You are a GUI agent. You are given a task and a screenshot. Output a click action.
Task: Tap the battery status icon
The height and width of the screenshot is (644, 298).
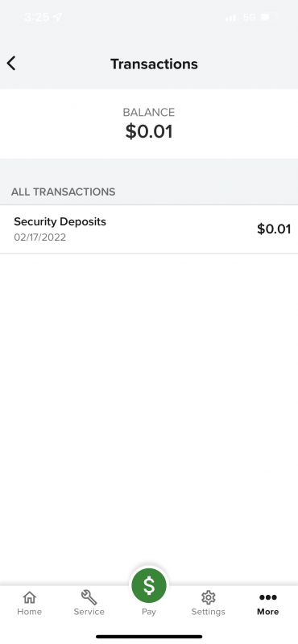pyautogui.click(x=270, y=17)
